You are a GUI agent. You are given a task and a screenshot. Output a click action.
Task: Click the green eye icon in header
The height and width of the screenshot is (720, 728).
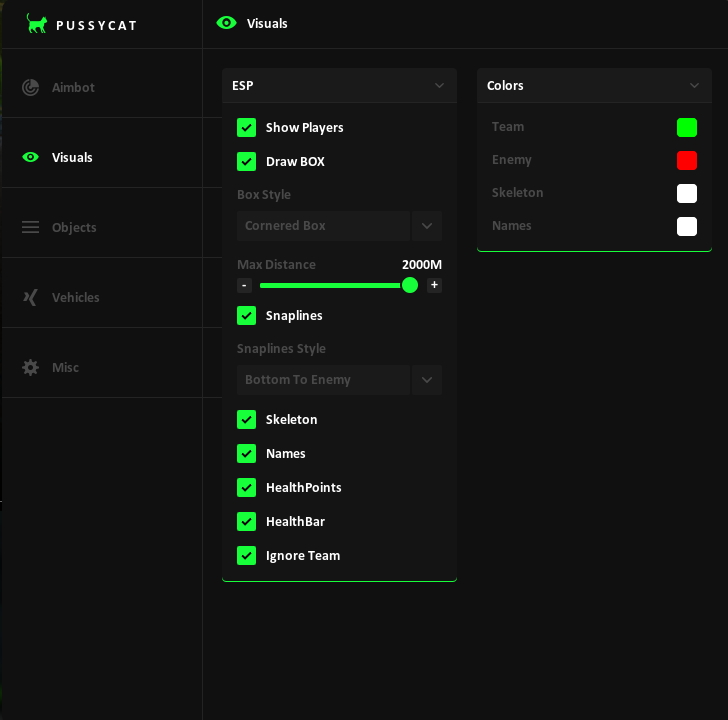point(227,23)
